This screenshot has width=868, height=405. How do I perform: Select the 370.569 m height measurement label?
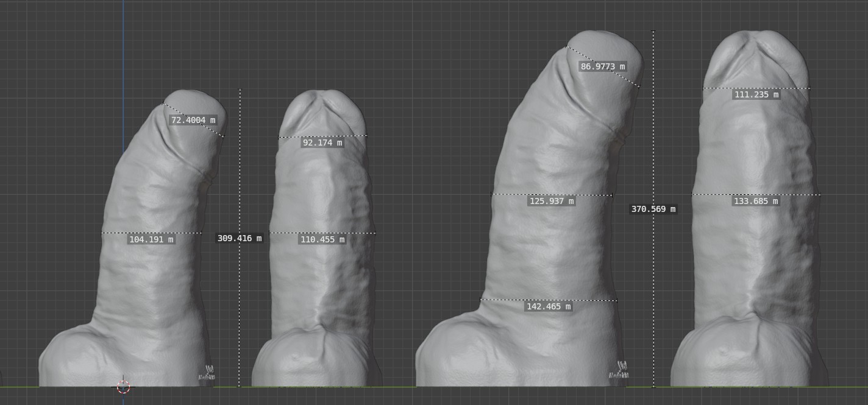[x=653, y=209]
